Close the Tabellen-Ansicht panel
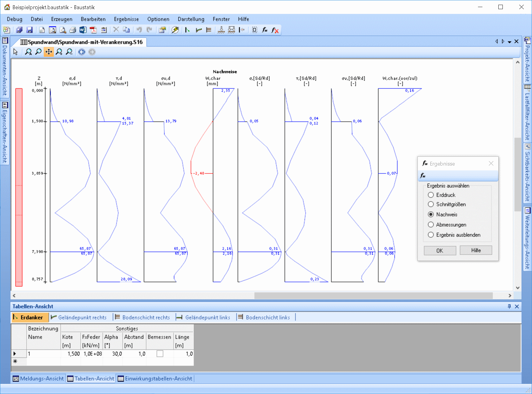 (517, 306)
